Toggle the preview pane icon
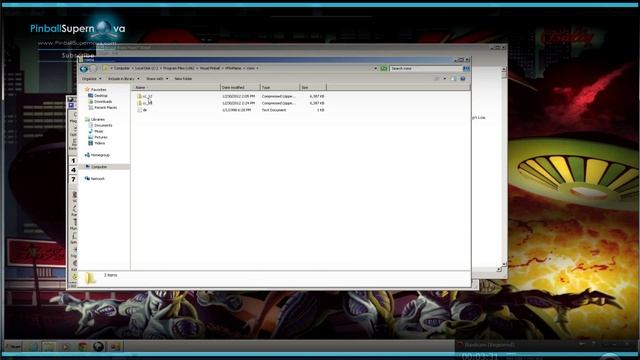Screen dimensions: 640x360 pyautogui.click(x=453, y=78)
